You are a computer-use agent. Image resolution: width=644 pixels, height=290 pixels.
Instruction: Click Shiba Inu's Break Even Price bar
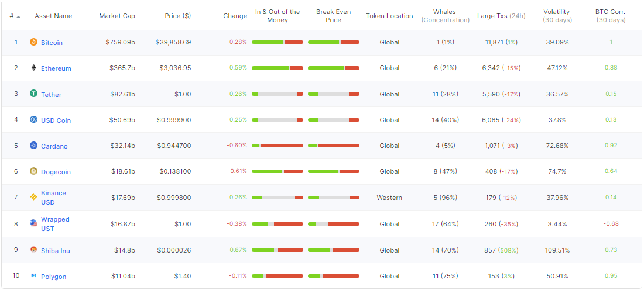[334, 250]
